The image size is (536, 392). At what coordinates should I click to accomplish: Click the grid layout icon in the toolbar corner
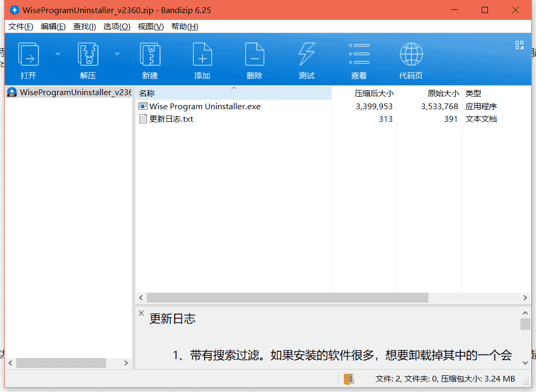[519, 45]
